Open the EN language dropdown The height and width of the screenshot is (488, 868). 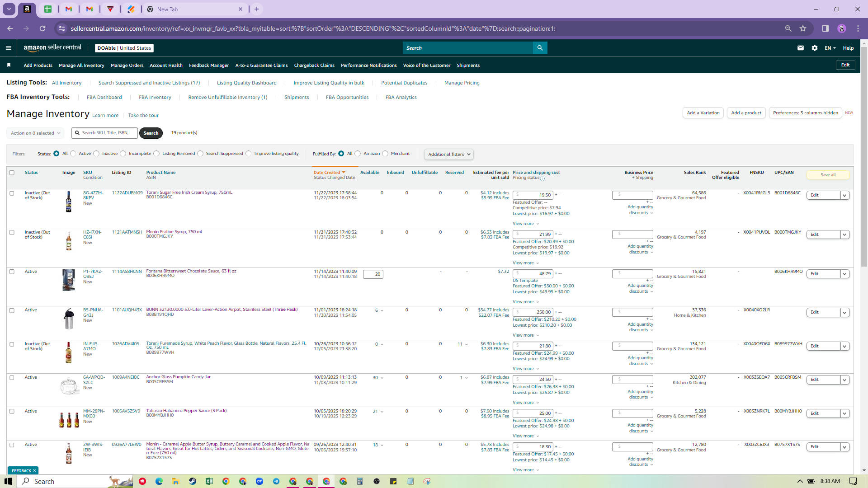[830, 48]
